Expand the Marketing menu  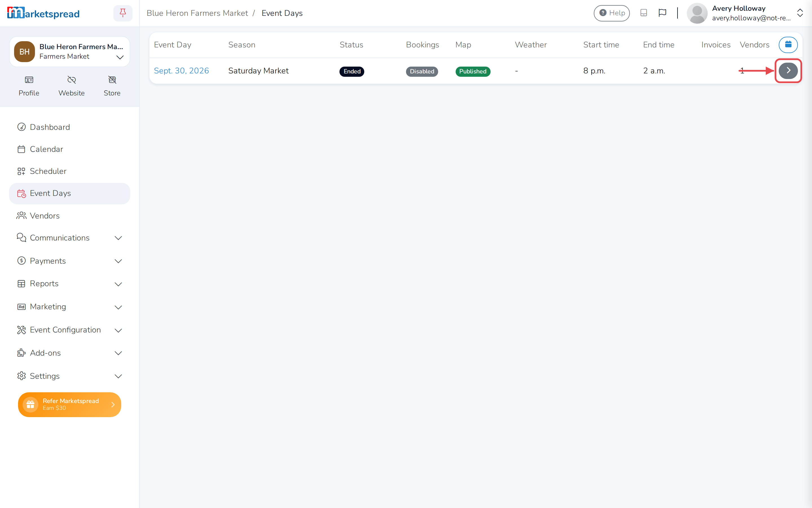[69, 307]
